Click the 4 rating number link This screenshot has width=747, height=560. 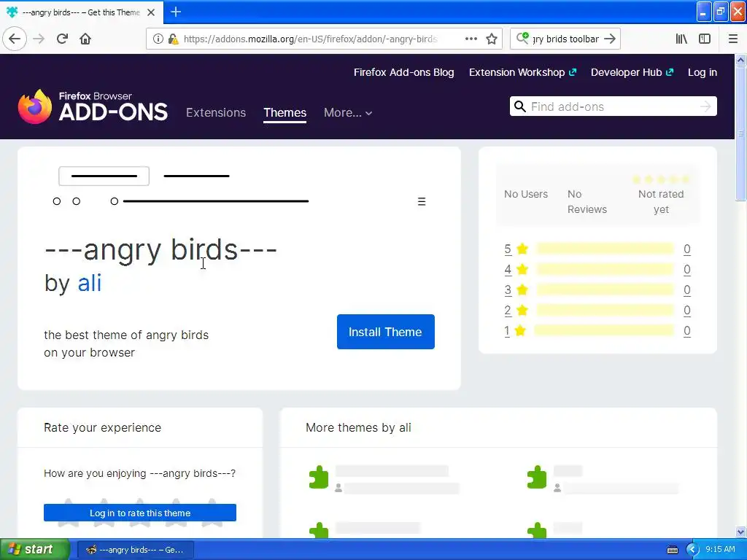[508, 270]
